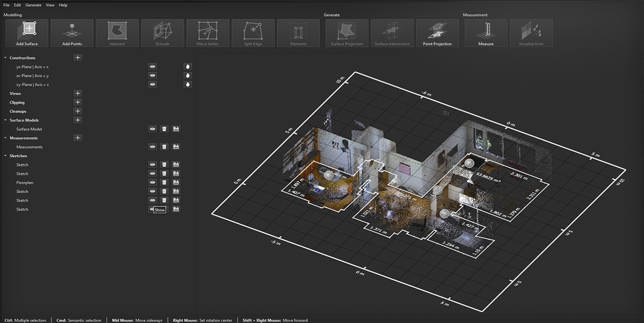Toggle visibility of the Floorplan sketch

tap(152, 182)
